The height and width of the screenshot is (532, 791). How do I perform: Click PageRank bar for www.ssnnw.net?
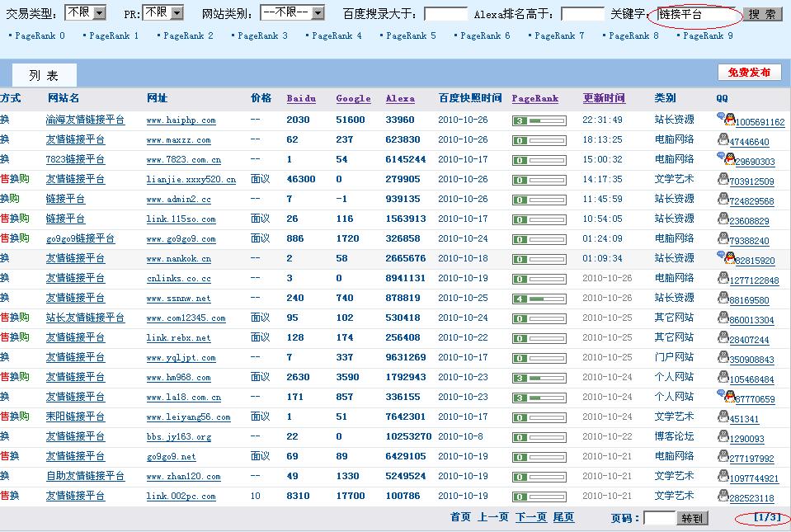539,299
